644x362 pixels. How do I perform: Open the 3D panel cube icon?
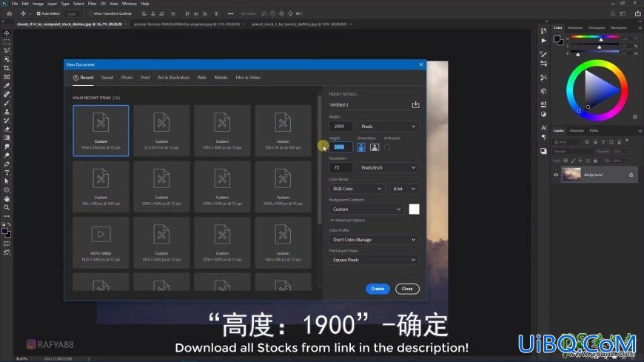[543, 91]
